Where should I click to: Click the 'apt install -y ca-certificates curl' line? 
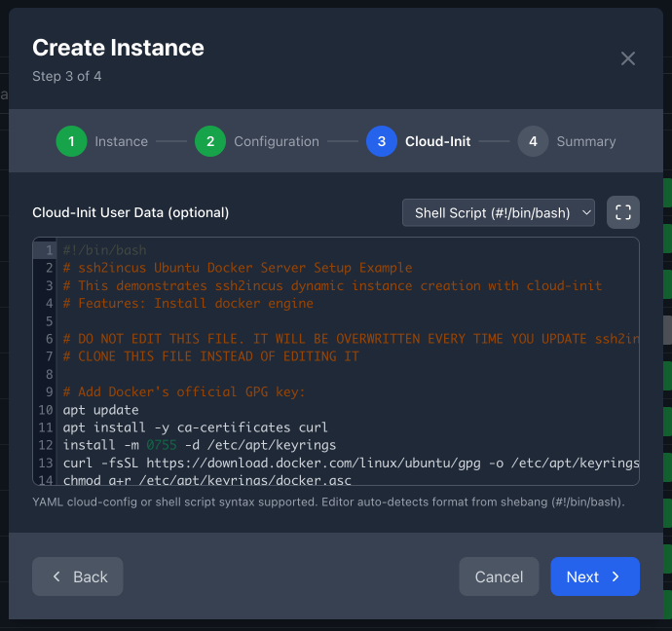coord(195,427)
